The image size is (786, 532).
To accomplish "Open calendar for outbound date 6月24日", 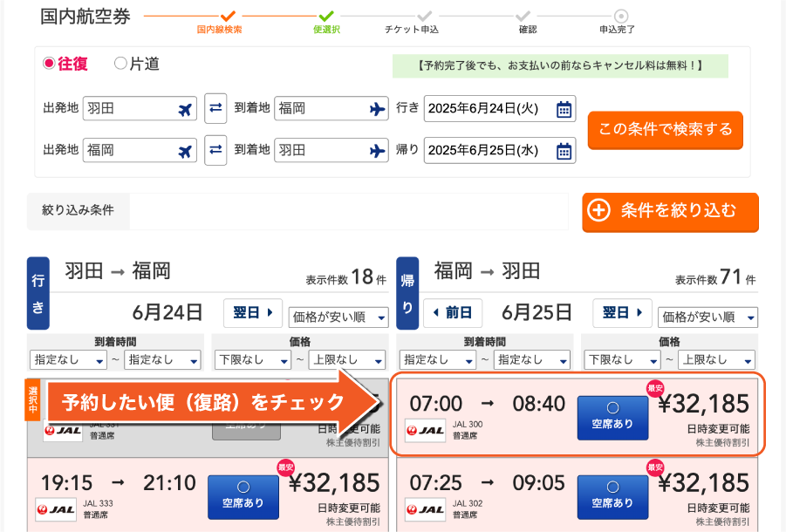I will [x=564, y=109].
